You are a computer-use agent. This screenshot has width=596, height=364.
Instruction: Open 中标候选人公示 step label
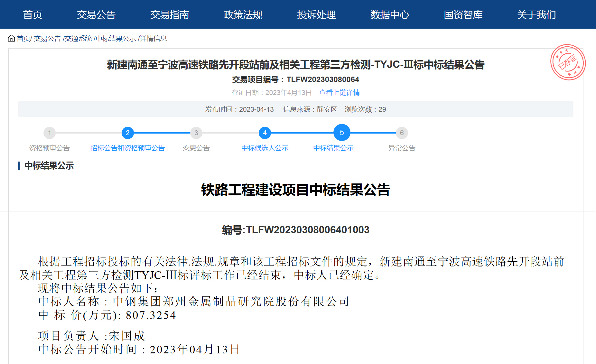coord(265,148)
